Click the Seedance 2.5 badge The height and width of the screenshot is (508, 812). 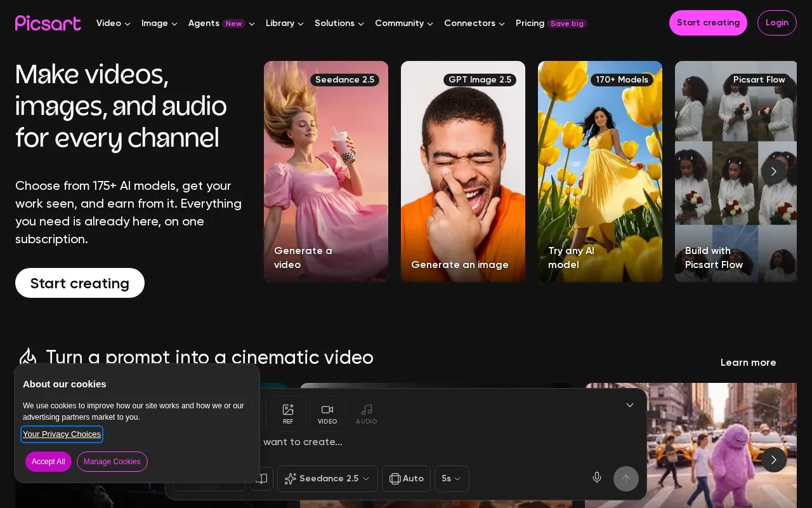345,79
